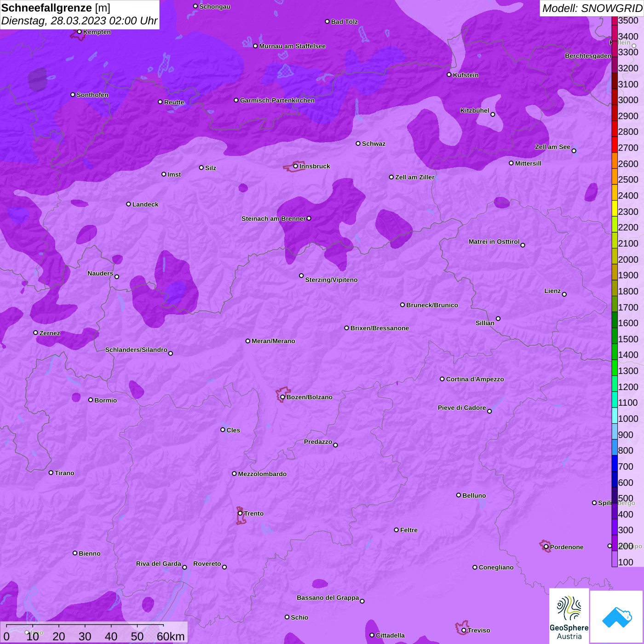Click the Sterzing/Vipiteno label
Viewport: 644px width, 644px height.
tap(331, 280)
